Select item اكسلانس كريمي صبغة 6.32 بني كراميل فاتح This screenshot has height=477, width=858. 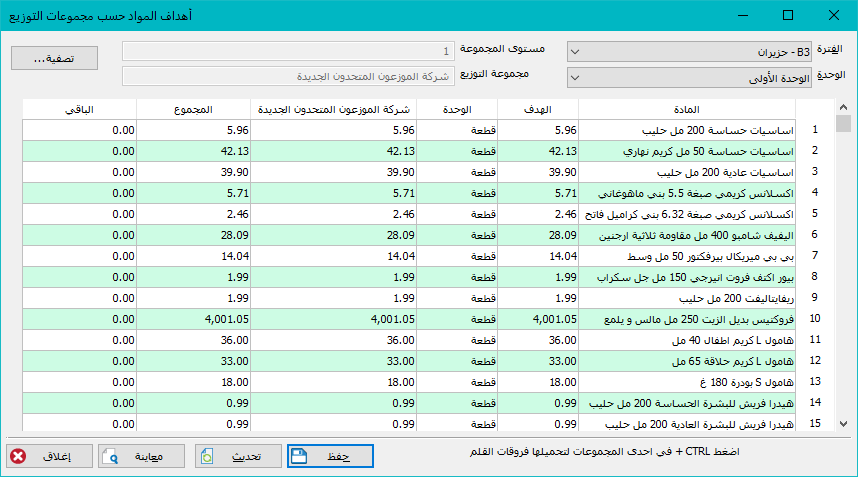tap(689, 214)
